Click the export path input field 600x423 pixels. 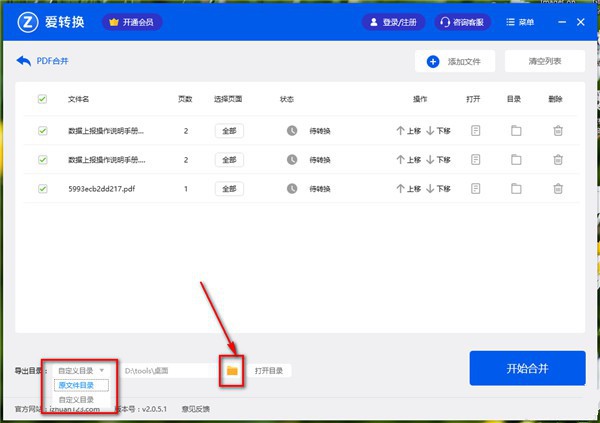coord(165,370)
